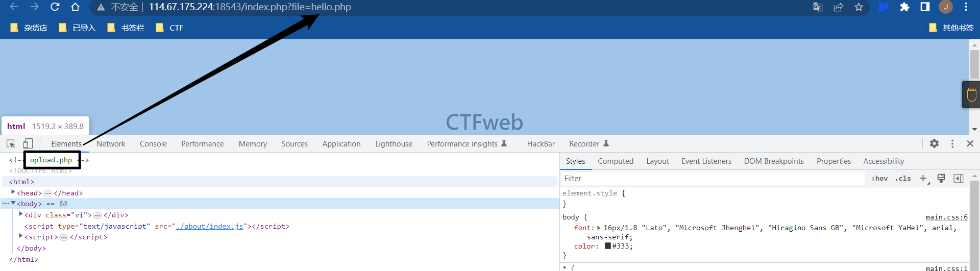
Task: Open the Event Listeners tab
Action: coord(706,161)
